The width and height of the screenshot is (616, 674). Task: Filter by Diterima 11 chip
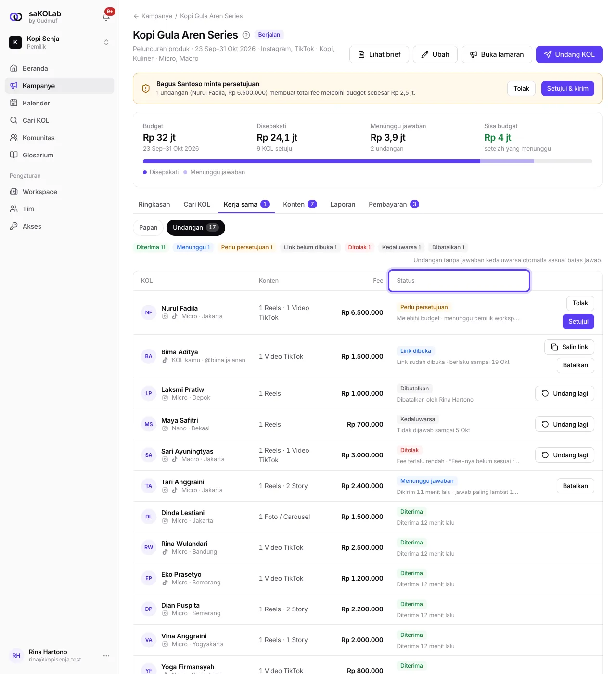point(151,247)
